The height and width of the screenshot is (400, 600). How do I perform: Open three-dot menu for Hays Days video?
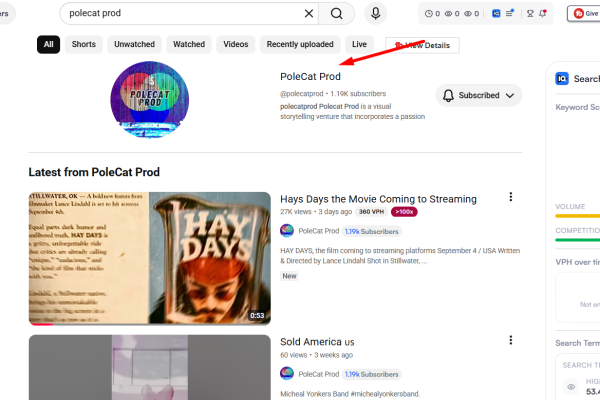click(510, 197)
